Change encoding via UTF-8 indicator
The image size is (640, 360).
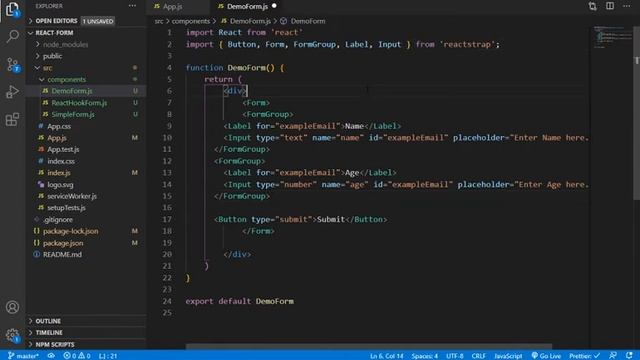(x=455, y=356)
